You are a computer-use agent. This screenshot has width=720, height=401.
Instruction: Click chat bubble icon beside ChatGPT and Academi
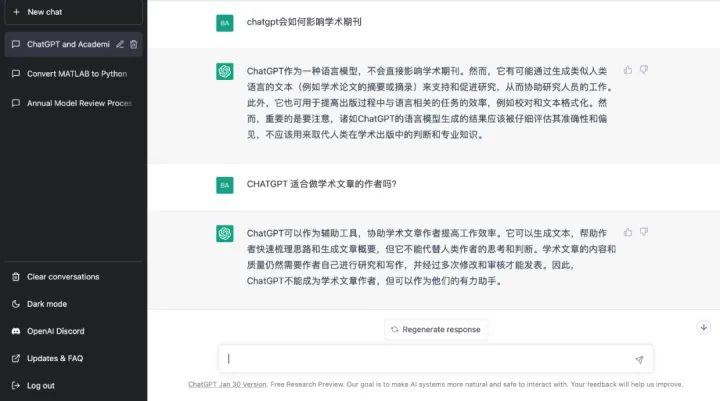(x=16, y=44)
